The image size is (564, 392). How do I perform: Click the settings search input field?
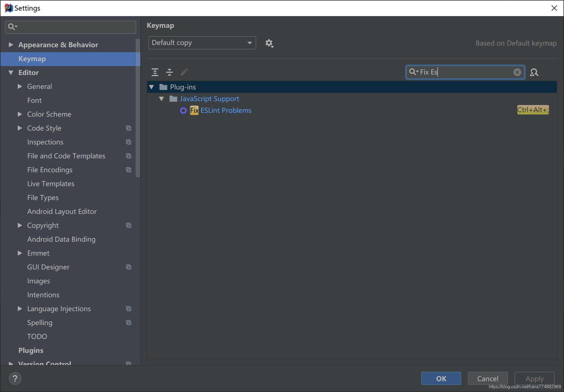coord(71,27)
